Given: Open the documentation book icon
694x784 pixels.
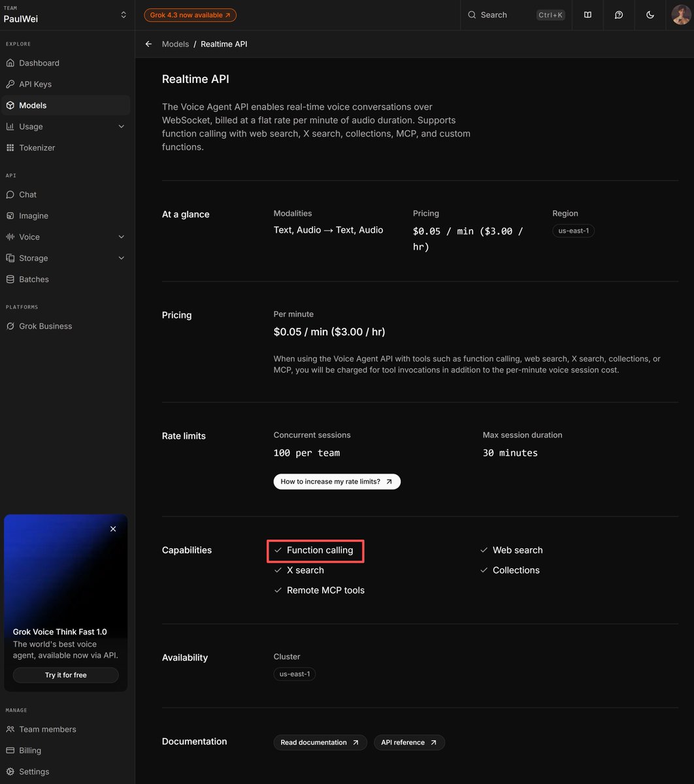Looking at the screenshot, I should 587,15.
